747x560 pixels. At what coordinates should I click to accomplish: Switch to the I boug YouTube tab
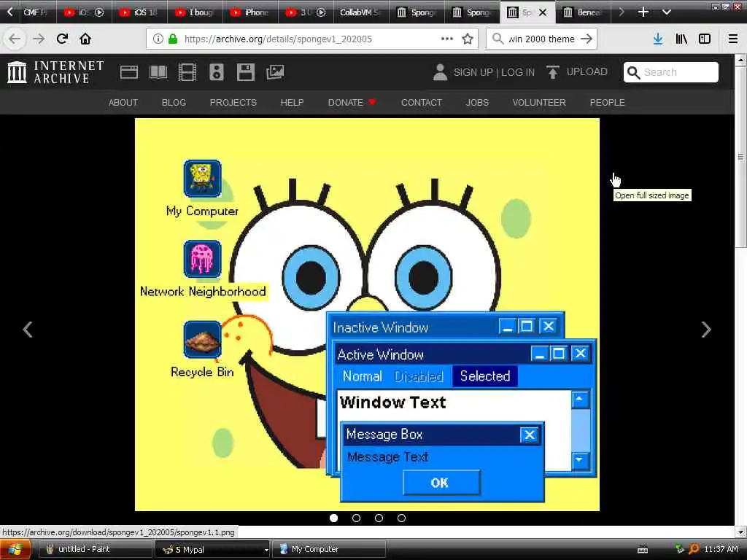click(x=195, y=12)
